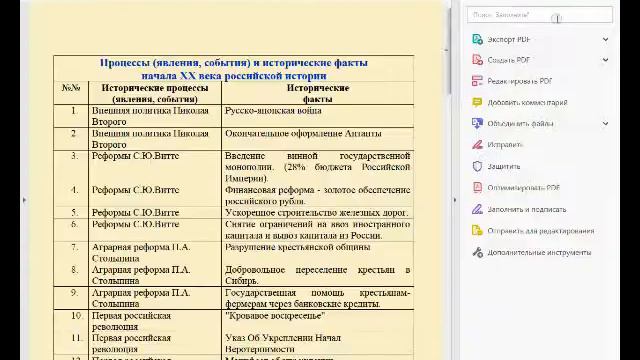Open Защитить tool label
Image resolution: width=640 pixels, height=360 pixels.
click(x=504, y=166)
